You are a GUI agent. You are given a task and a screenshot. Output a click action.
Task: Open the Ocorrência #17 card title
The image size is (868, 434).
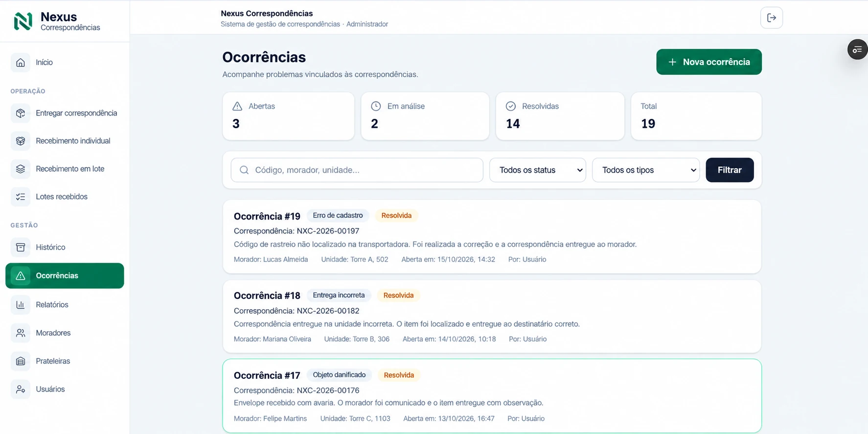tap(267, 375)
